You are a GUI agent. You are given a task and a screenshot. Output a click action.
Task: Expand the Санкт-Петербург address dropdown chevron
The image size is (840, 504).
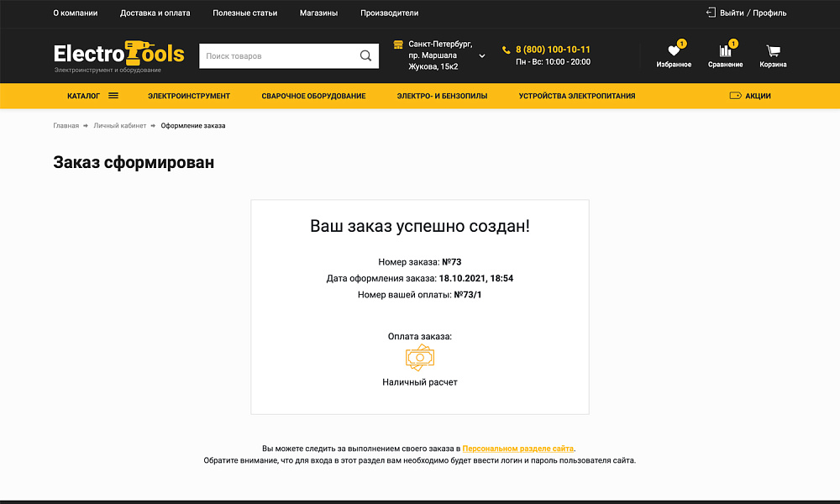tap(481, 56)
